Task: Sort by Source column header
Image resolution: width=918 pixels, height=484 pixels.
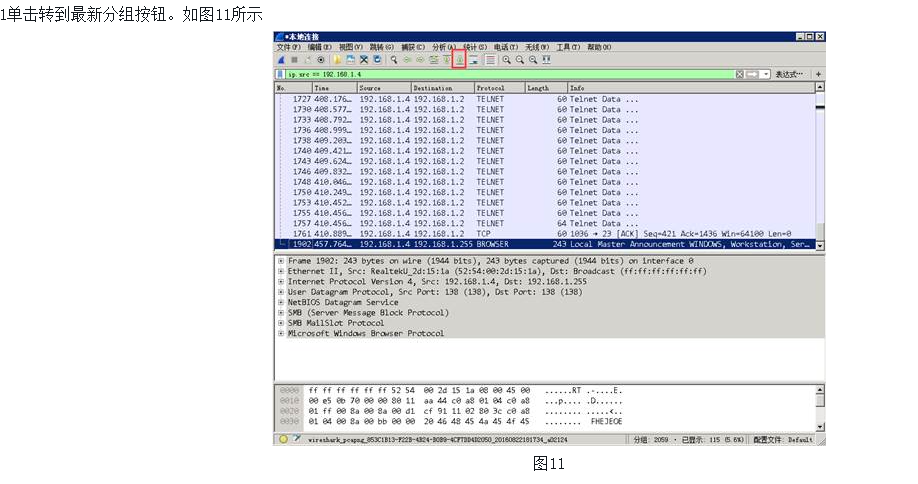Action: tap(384, 88)
